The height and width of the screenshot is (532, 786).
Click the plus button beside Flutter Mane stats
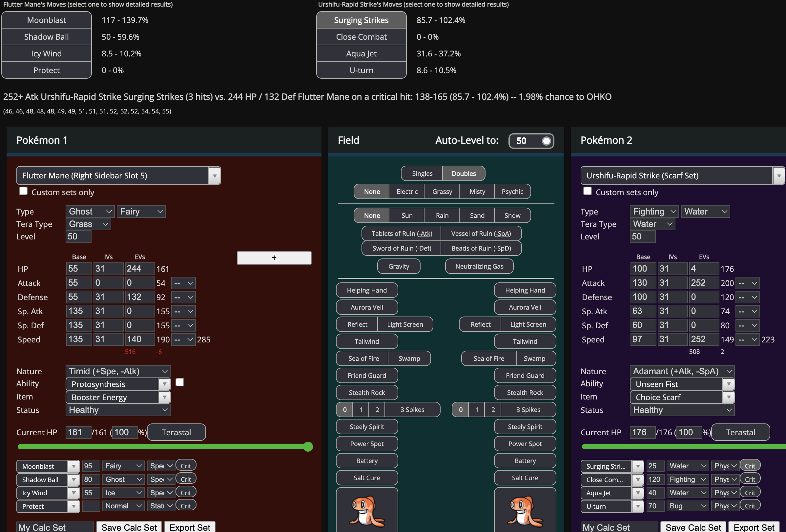click(274, 258)
